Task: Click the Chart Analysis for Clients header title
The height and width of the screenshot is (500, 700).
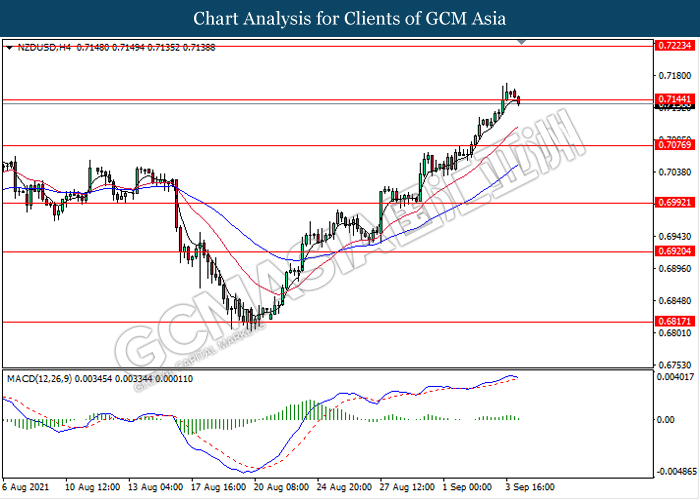Action: pyautogui.click(x=350, y=19)
